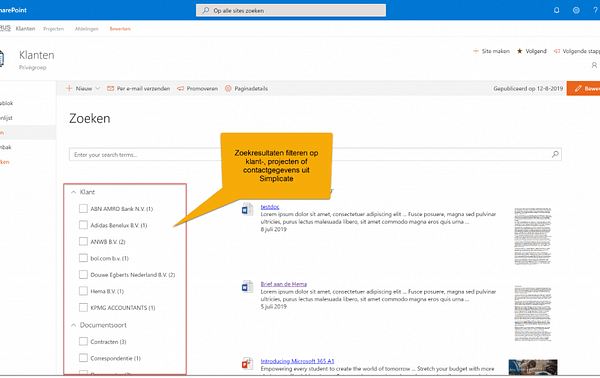
Task: Open the Brief aan de Hema link
Action: (x=284, y=284)
